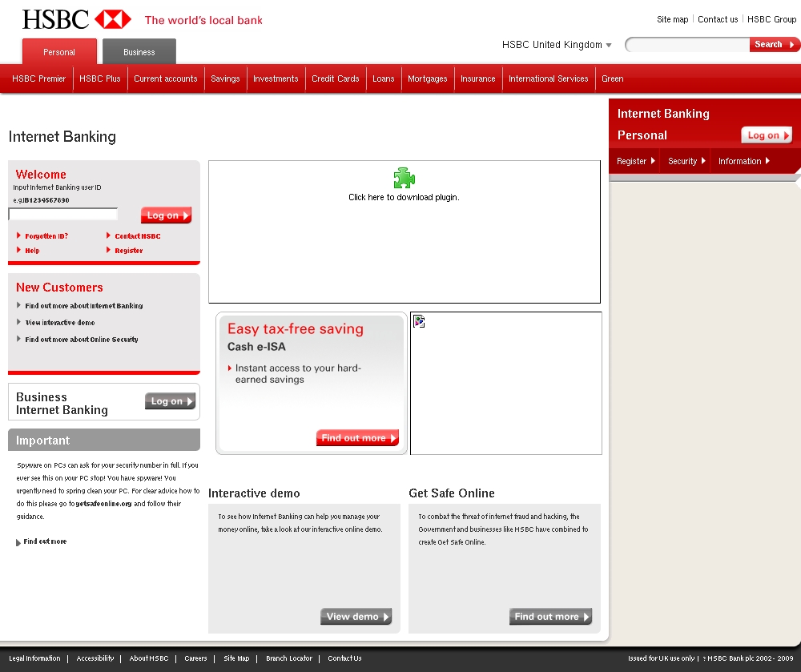The width and height of the screenshot is (801, 672).
Task: Open International Services menu item
Action: [x=549, y=78]
